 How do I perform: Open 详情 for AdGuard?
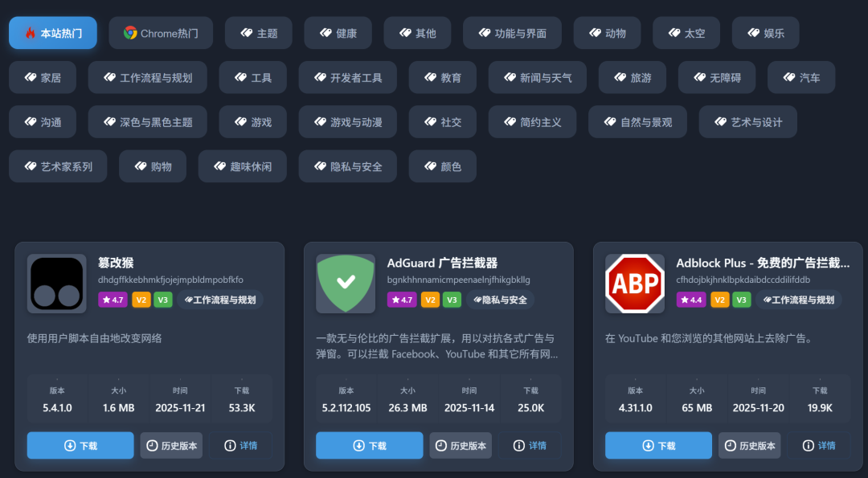(x=530, y=445)
